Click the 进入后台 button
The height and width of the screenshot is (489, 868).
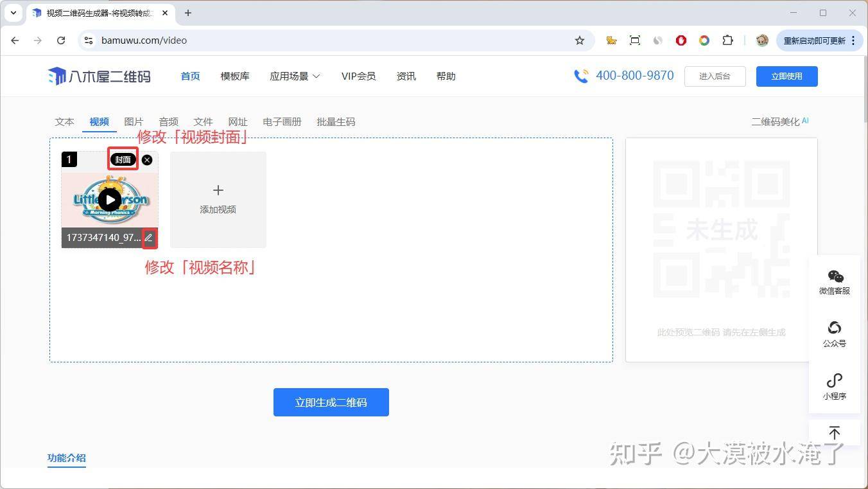[x=715, y=76]
